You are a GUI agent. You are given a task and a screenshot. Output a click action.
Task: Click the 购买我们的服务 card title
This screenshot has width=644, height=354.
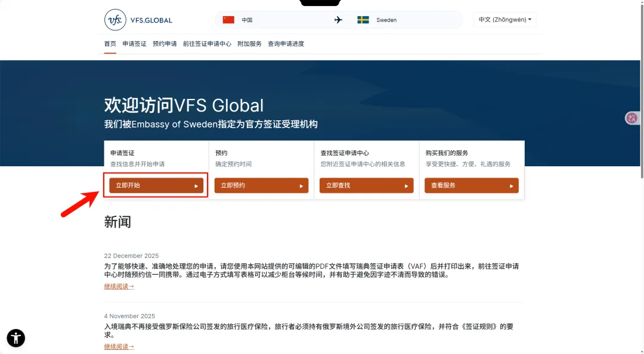tap(447, 153)
